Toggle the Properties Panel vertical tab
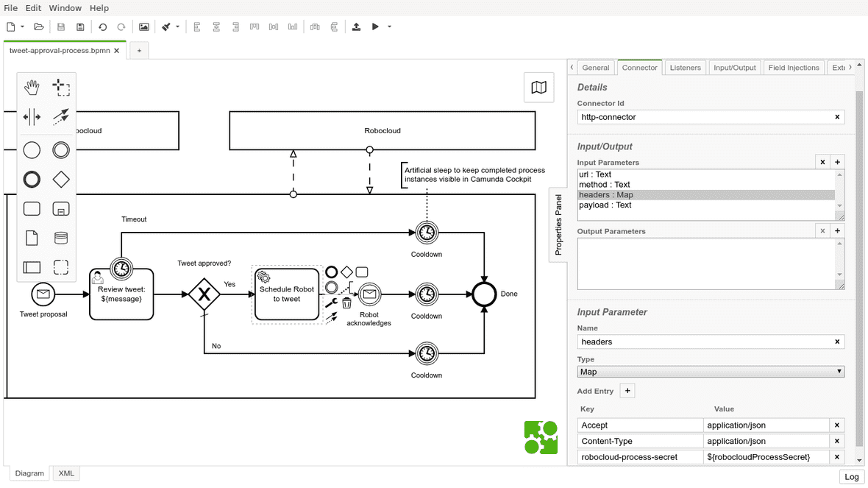Viewport: 868px width, 488px height. pyautogui.click(x=558, y=224)
